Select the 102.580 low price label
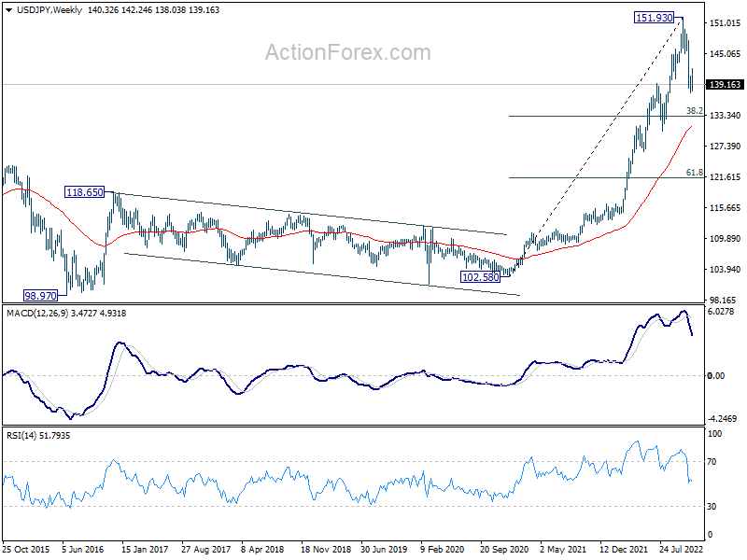The height and width of the screenshot is (560, 747). tap(481, 277)
